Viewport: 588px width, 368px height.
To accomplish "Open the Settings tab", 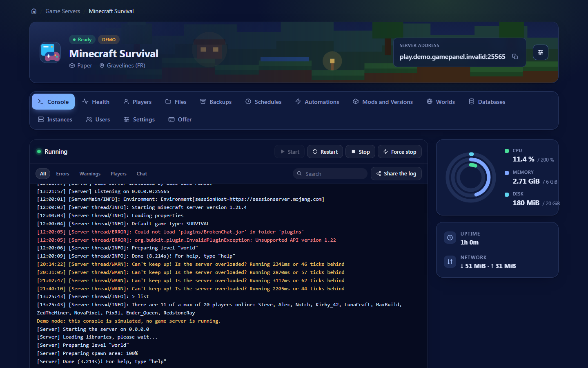I will pos(139,119).
